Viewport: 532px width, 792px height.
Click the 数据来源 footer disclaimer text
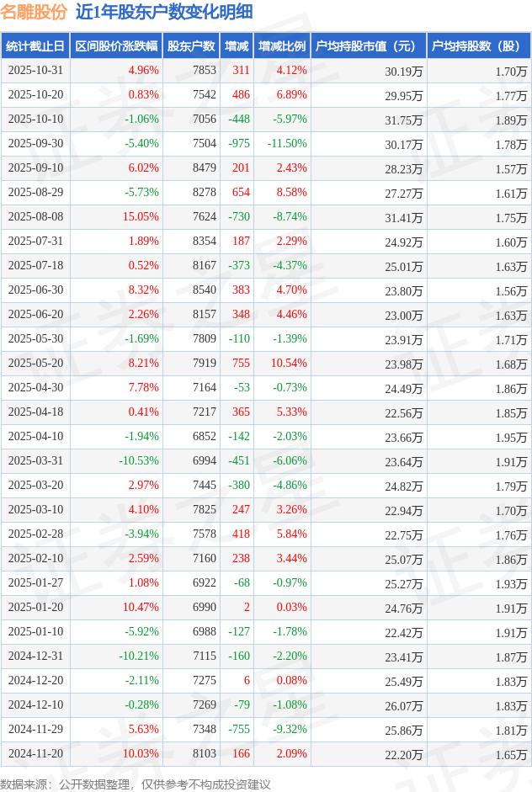(x=136, y=784)
